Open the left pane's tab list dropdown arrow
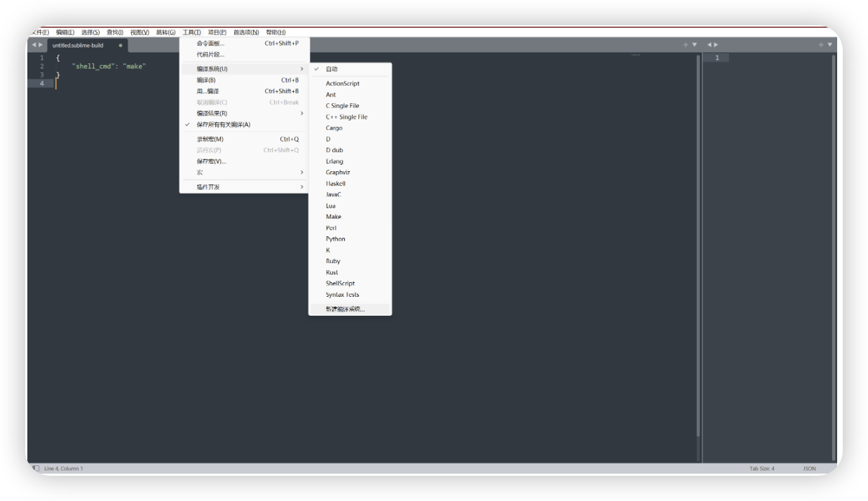This screenshot has width=868, height=501. click(x=695, y=45)
